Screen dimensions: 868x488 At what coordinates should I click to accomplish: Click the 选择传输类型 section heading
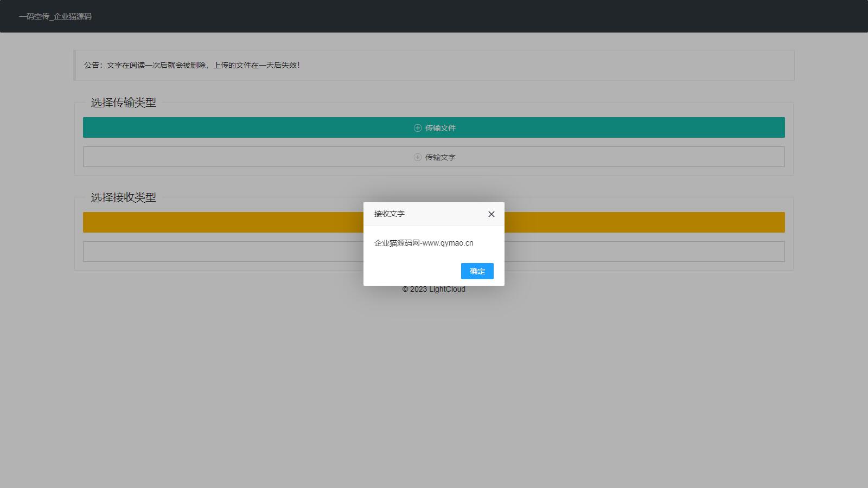(x=123, y=102)
